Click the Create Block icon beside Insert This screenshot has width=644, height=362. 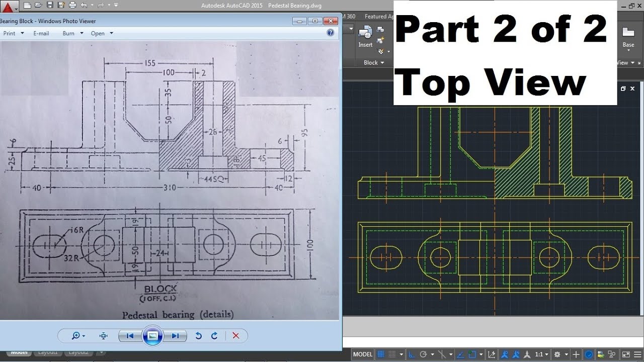[x=380, y=30]
